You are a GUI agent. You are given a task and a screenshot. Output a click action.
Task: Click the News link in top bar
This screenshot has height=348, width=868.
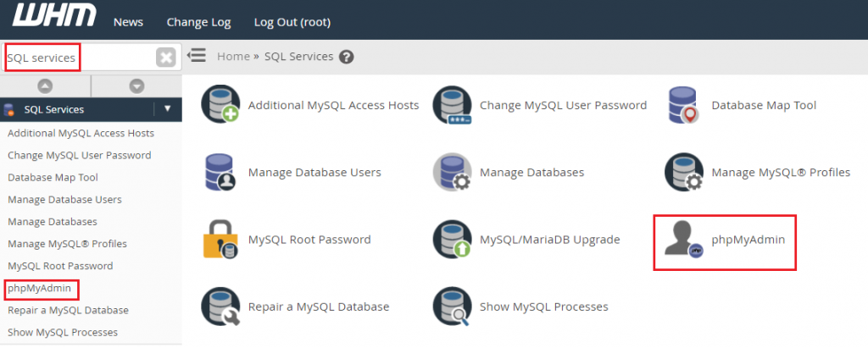coord(129,22)
